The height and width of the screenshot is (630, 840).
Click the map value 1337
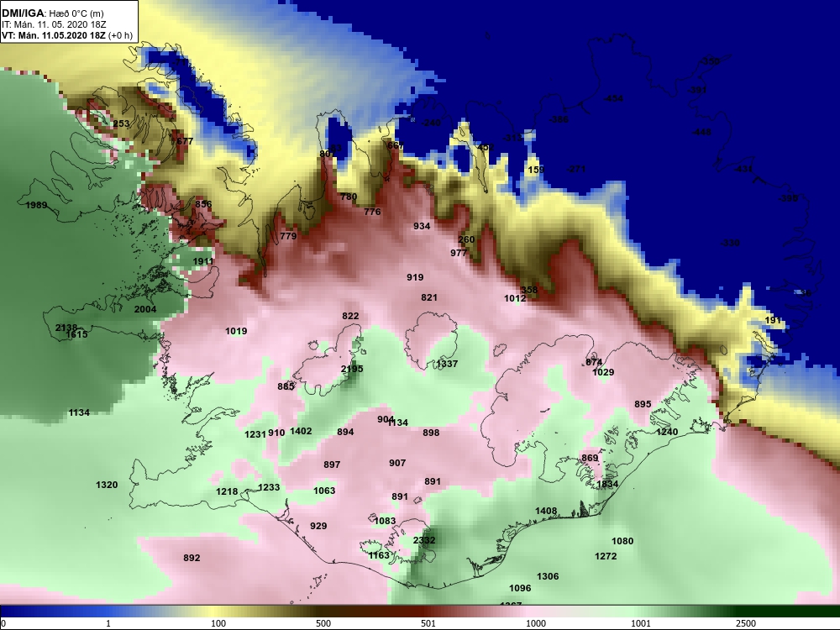pyautogui.click(x=447, y=364)
